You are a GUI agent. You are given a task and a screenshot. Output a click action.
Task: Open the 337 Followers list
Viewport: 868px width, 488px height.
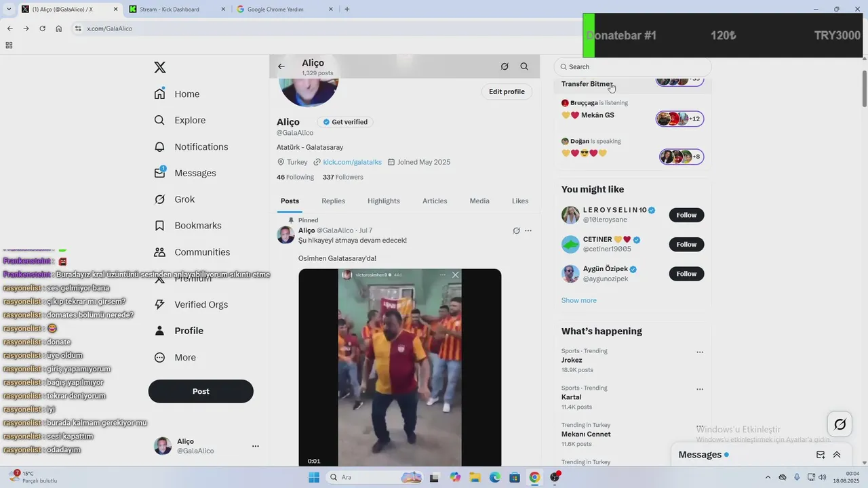click(343, 177)
